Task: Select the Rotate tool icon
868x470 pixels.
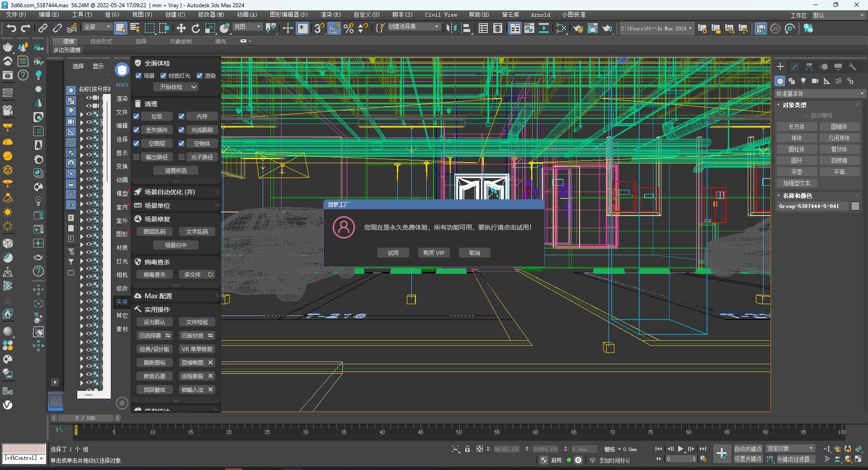Action: pos(196,28)
